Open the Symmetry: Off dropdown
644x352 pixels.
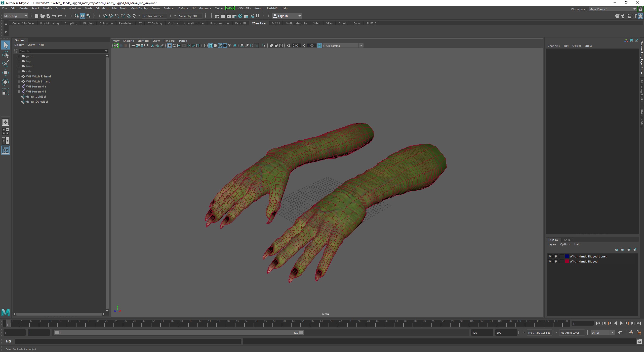point(190,16)
